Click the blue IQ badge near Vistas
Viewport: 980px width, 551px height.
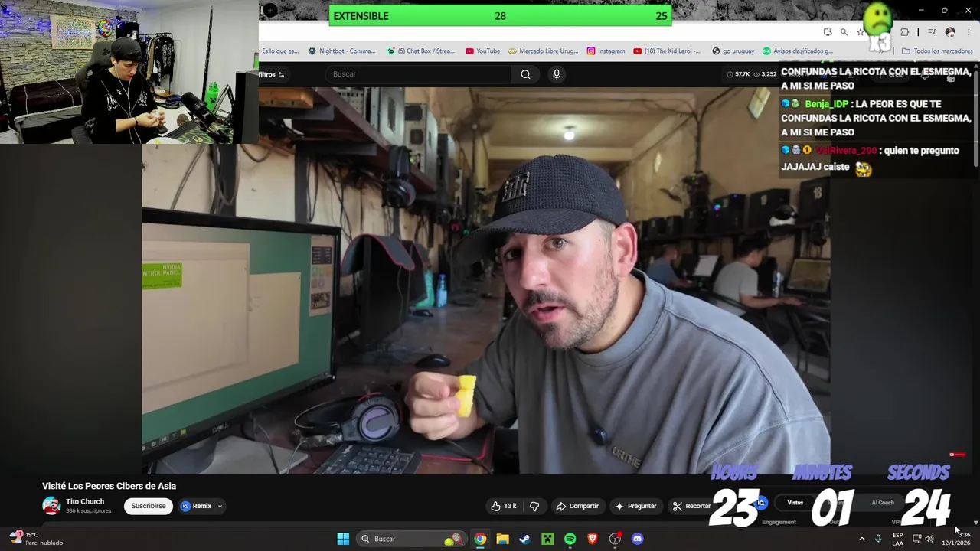click(761, 503)
